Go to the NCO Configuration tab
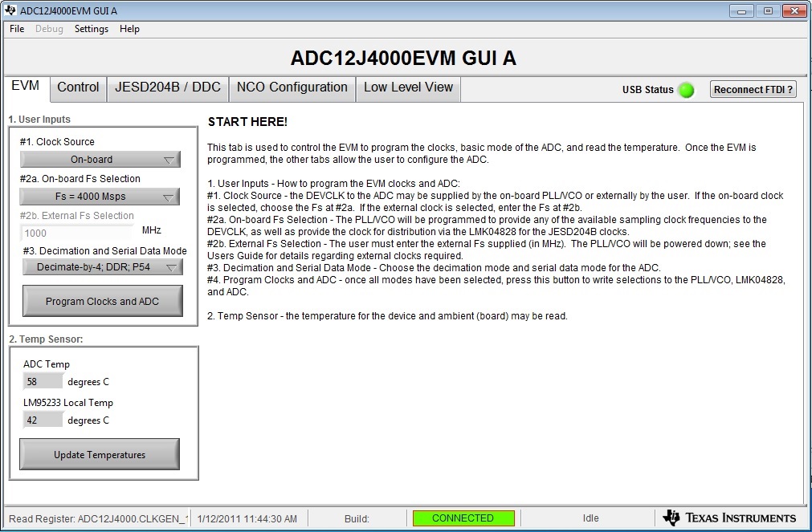Screen dimensions: 812x532 292,87
